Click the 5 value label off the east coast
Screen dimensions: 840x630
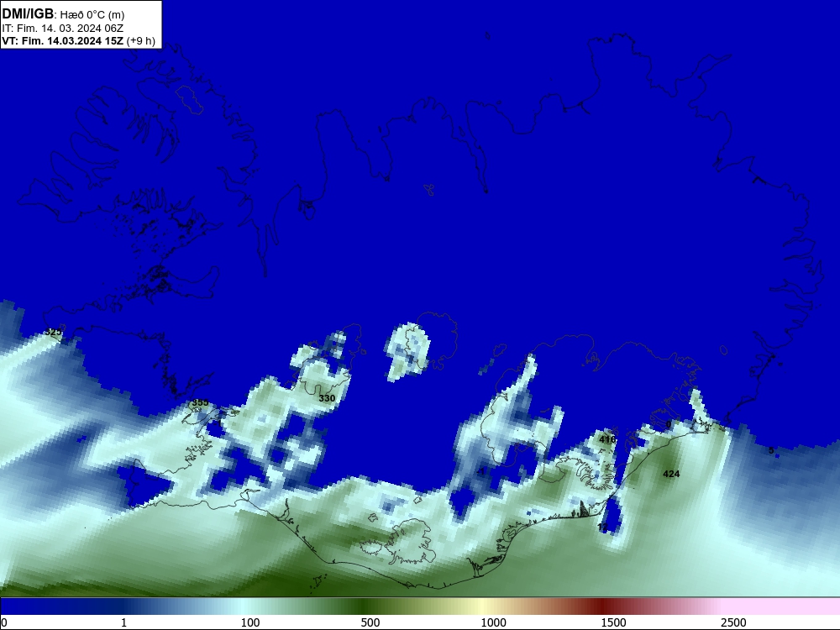click(771, 450)
